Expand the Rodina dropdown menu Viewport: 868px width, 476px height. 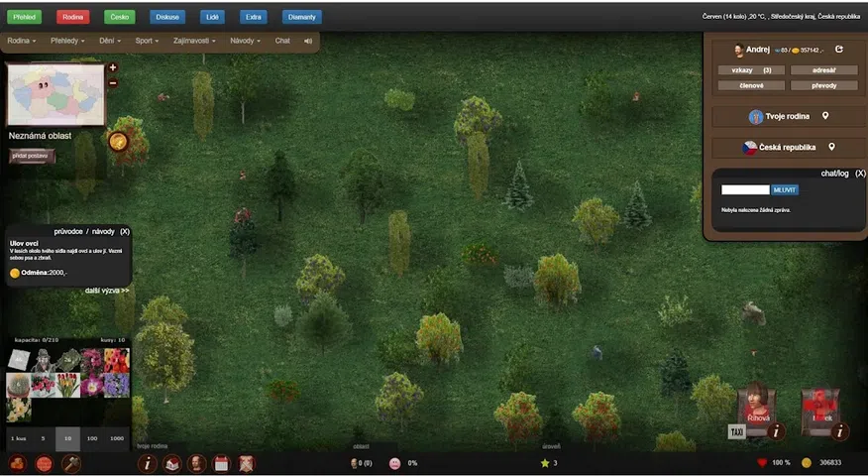point(21,41)
